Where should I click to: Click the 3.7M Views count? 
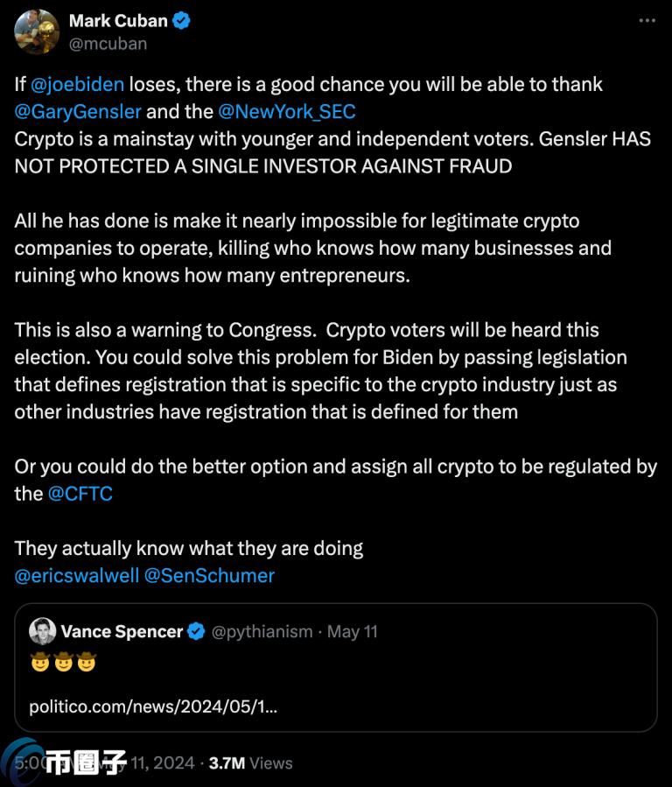(251, 762)
